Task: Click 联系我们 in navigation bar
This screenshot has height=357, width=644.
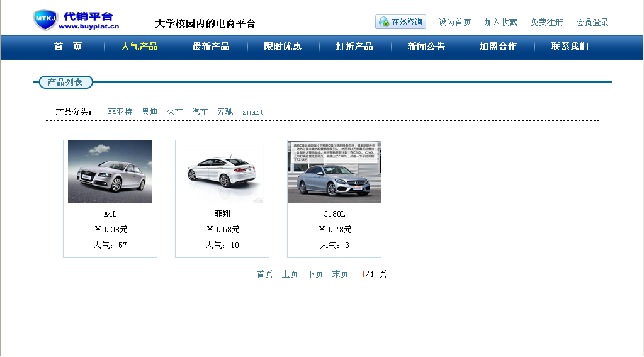Action: point(570,47)
